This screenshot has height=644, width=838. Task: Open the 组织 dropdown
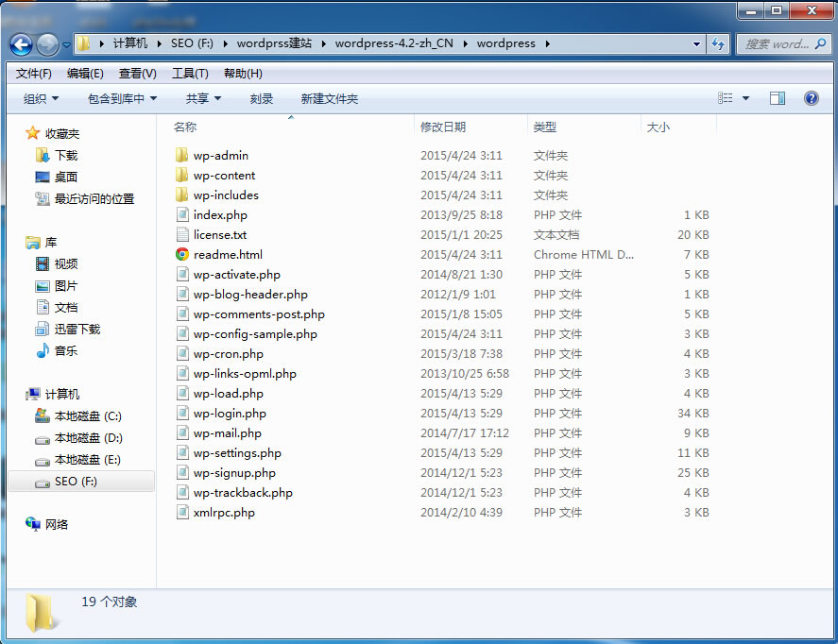point(41,99)
